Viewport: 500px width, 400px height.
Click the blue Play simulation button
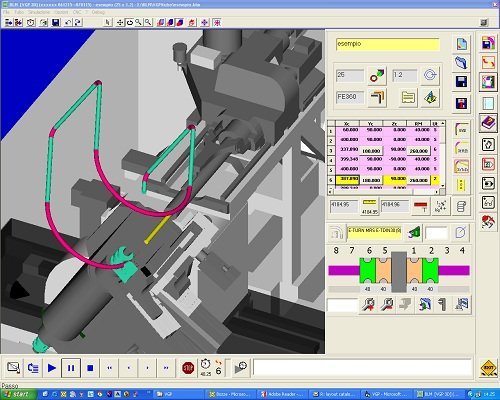coord(52,368)
